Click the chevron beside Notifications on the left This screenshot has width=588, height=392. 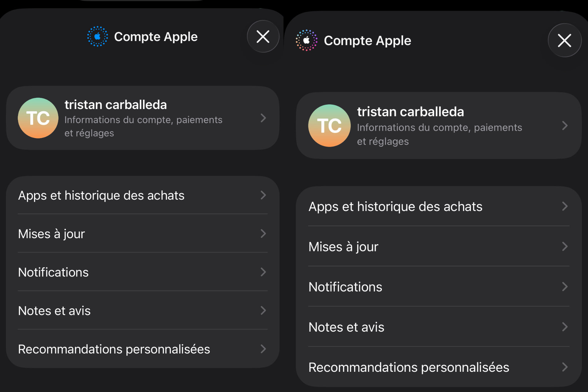(x=263, y=272)
